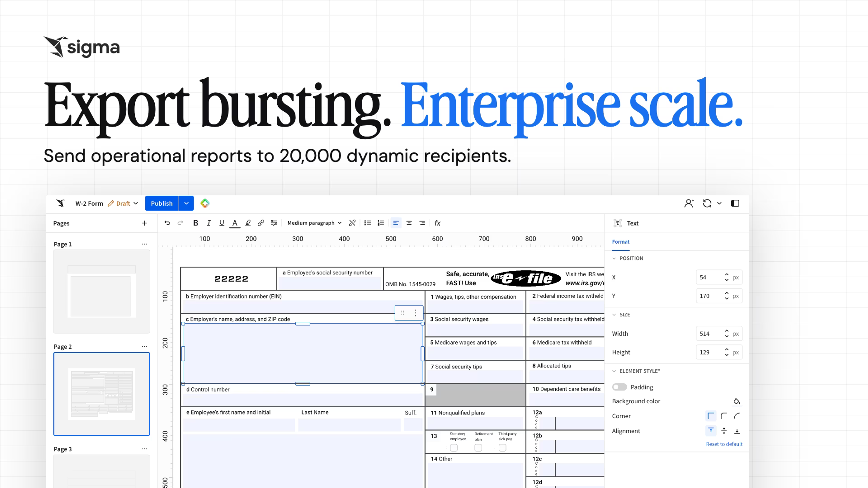868x488 pixels.
Task: Set vertical alignment to middle
Action: click(724, 431)
